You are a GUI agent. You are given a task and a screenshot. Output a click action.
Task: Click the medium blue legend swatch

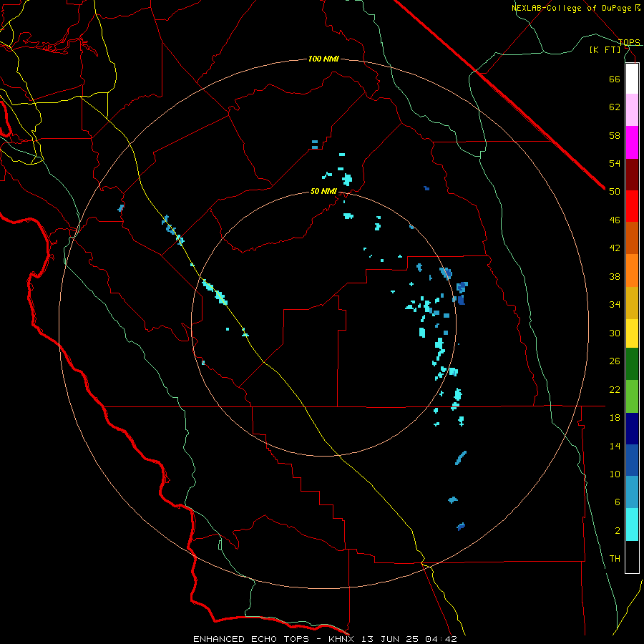[632, 459]
